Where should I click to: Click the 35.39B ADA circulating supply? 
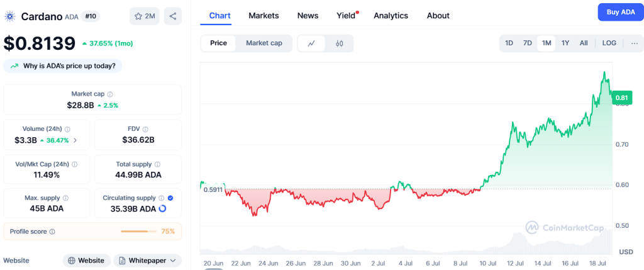133,209
